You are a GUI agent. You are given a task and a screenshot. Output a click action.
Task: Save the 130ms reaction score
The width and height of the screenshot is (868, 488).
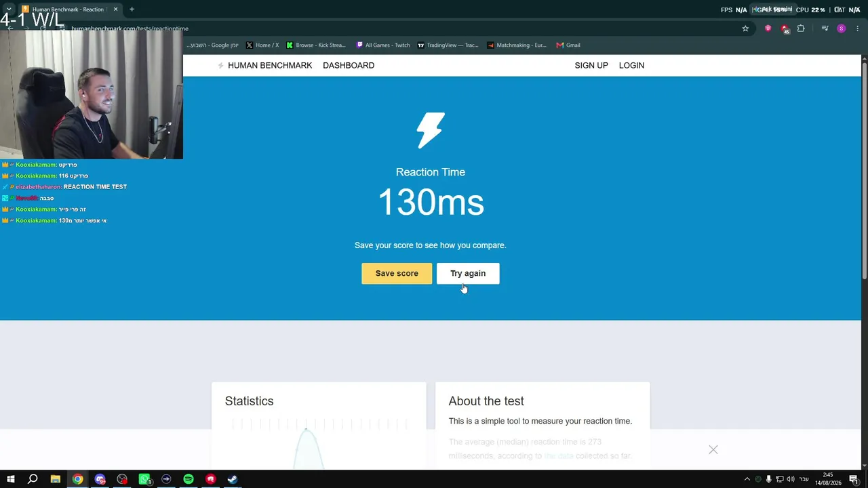point(397,273)
